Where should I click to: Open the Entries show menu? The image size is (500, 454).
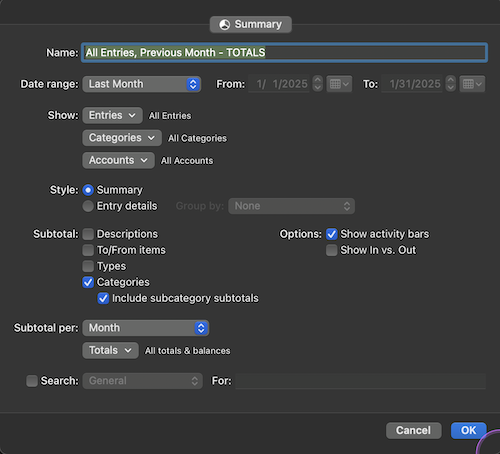112,115
